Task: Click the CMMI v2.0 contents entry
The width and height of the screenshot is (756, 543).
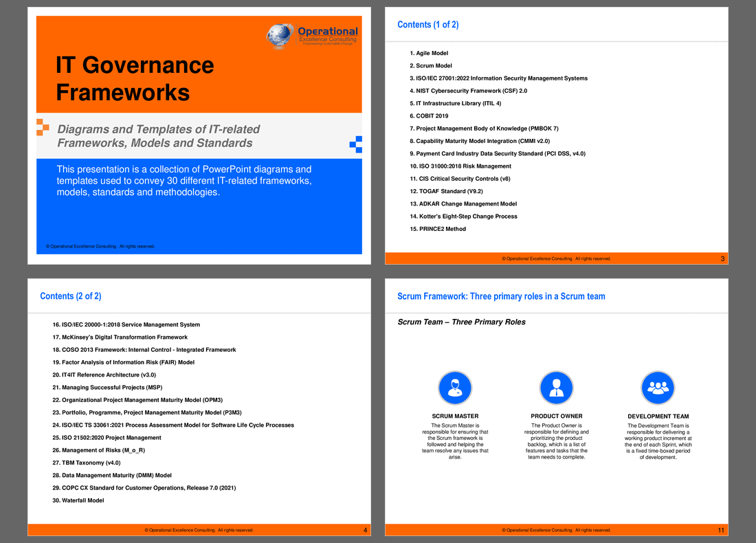Action: pos(480,141)
